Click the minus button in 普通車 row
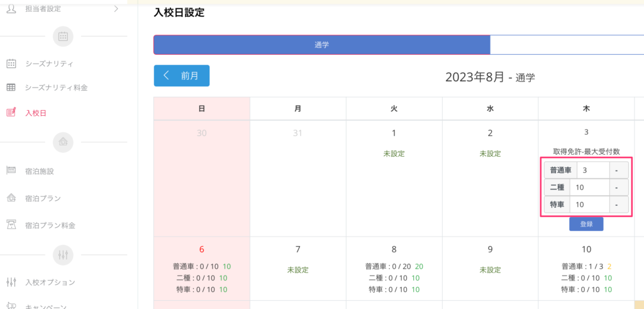The height and width of the screenshot is (309, 644). point(618,171)
